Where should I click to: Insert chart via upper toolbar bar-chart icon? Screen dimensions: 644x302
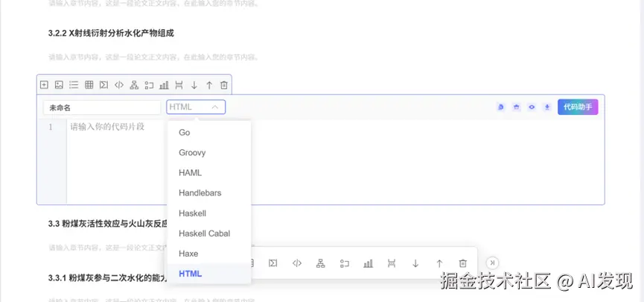(164, 85)
